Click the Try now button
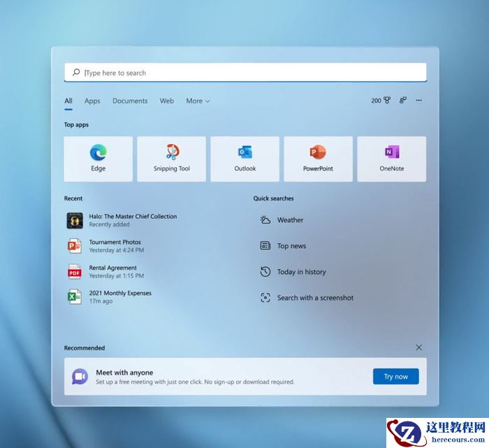This screenshot has height=448, width=489. [396, 376]
